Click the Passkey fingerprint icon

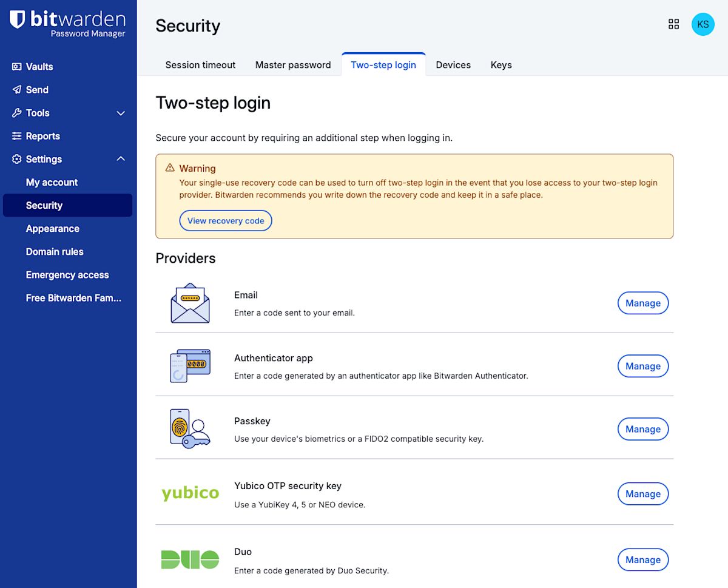click(x=190, y=427)
